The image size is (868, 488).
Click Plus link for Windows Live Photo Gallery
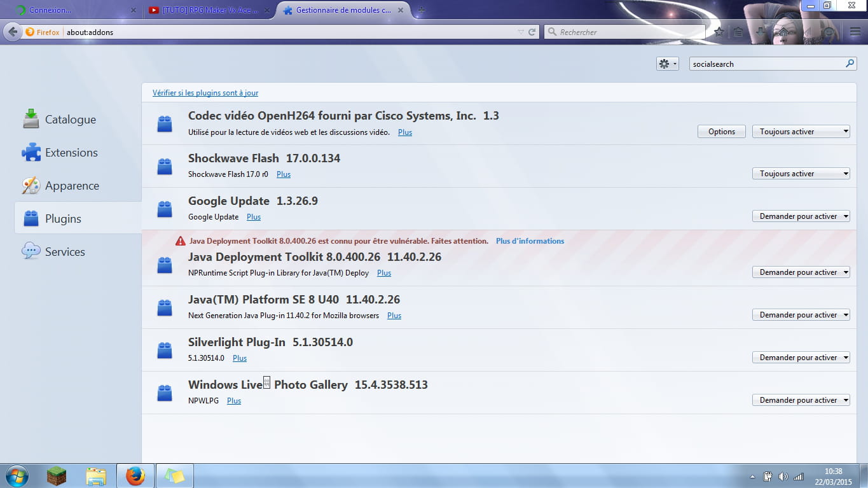tap(234, 401)
